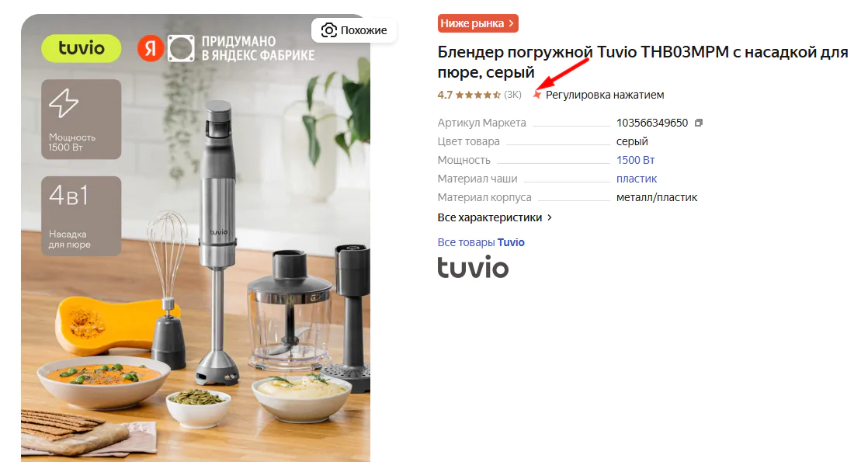Open the large tuvio brand logo
The image size is (868, 462).
473,267
